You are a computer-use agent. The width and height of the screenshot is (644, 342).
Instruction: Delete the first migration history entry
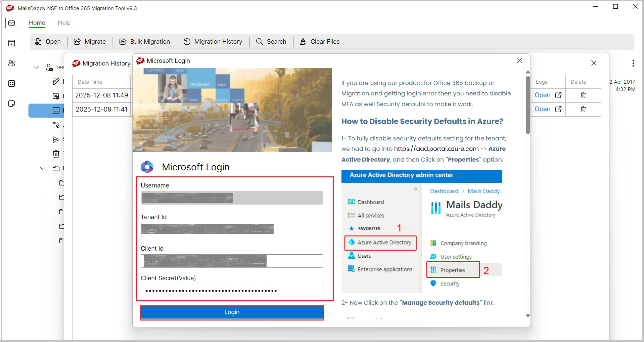point(583,95)
